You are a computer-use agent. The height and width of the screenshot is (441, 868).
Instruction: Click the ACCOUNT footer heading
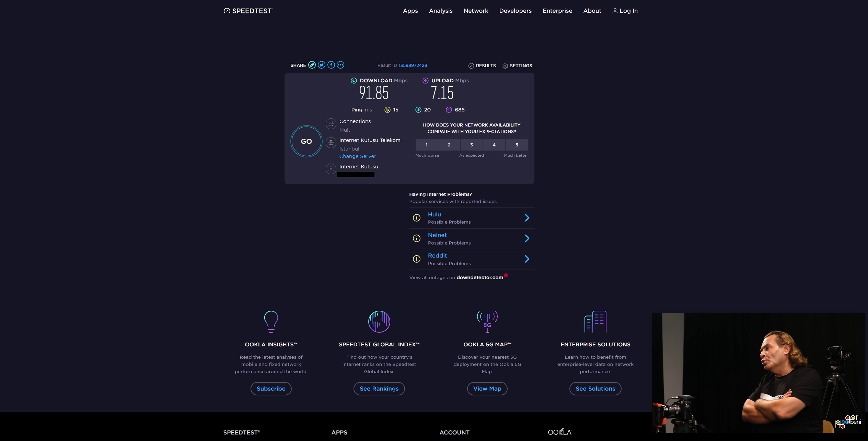(x=454, y=432)
